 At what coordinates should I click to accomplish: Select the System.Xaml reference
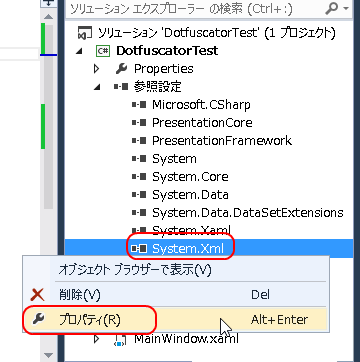click(191, 230)
